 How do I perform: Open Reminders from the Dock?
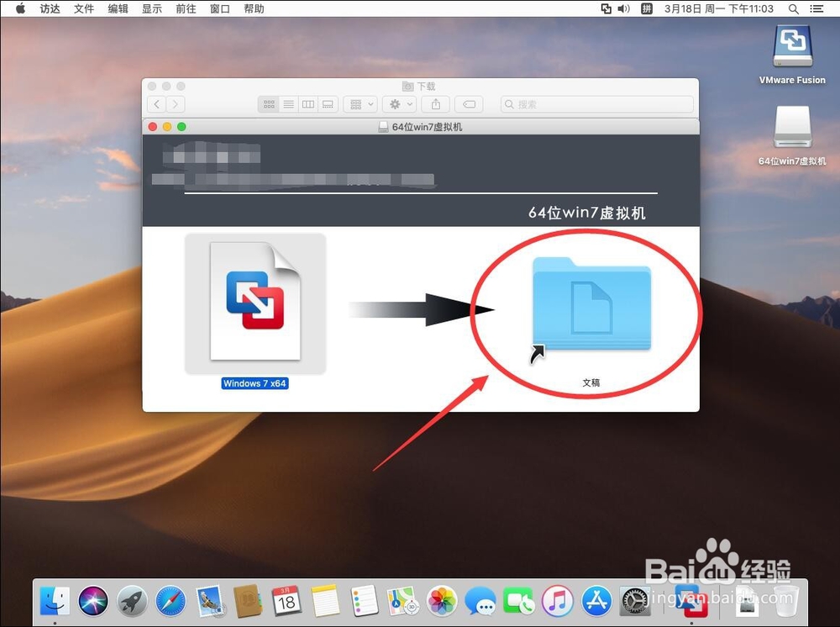(x=365, y=600)
